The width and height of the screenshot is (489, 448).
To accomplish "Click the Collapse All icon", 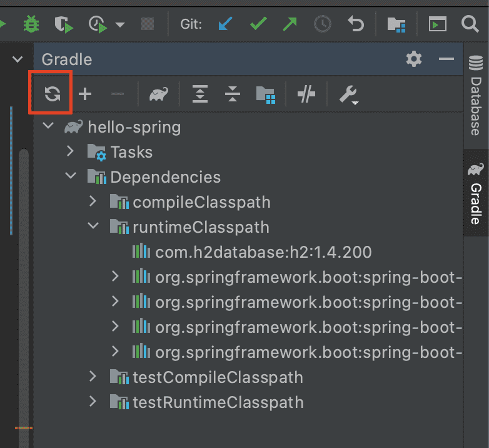I will [x=233, y=94].
